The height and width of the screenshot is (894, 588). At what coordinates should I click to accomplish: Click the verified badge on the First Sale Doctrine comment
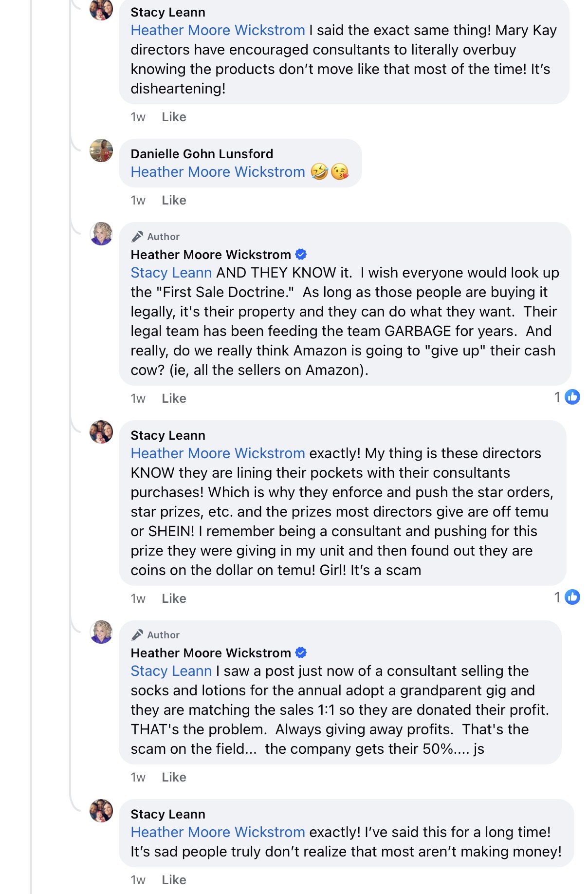301,254
